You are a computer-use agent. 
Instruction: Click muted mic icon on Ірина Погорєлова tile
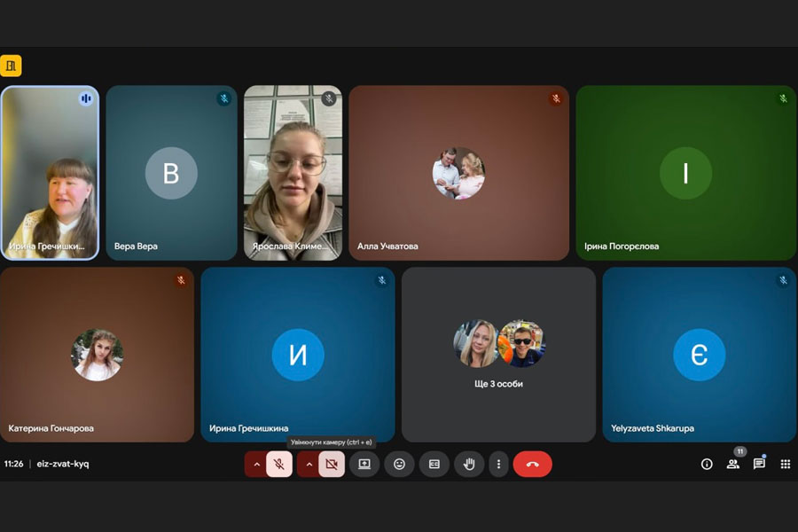(x=783, y=98)
